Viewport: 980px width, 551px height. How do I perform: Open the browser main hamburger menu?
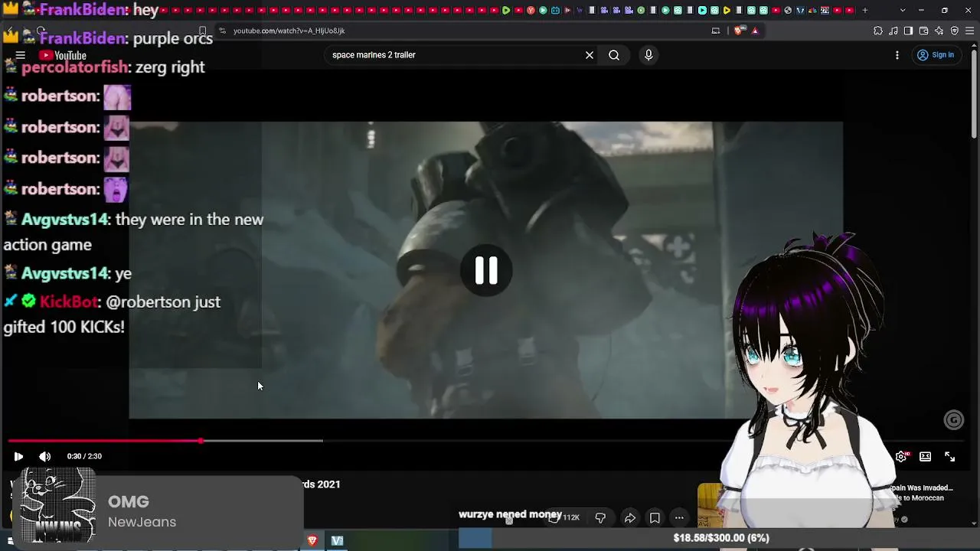click(x=969, y=31)
